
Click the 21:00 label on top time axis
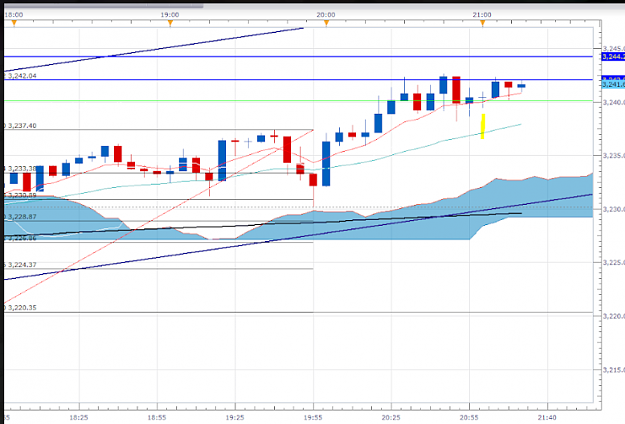click(x=482, y=15)
